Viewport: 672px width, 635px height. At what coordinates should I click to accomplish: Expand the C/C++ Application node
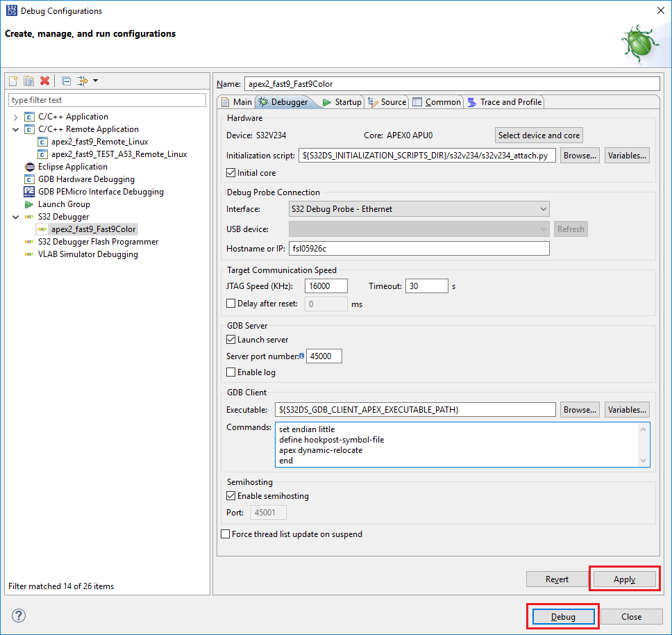point(16,117)
